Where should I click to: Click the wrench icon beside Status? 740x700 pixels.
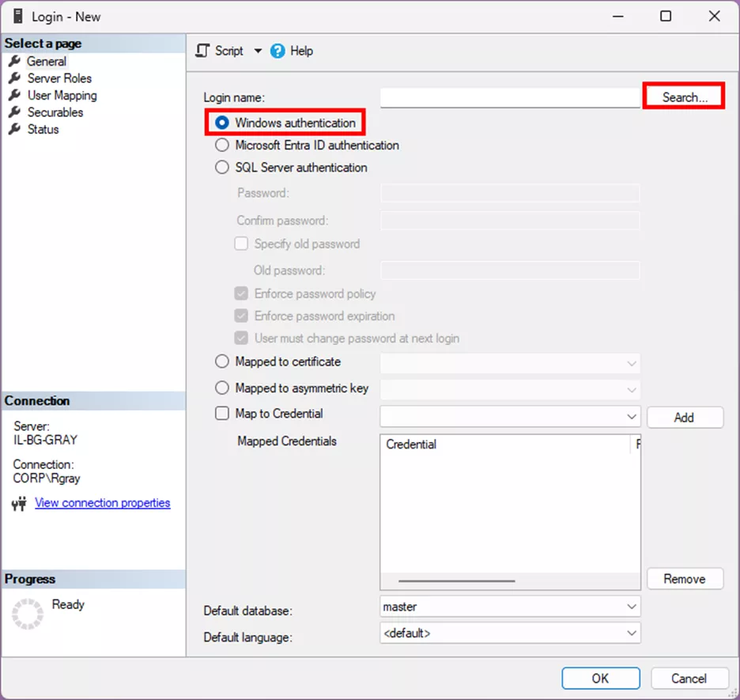pyautogui.click(x=15, y=129)
